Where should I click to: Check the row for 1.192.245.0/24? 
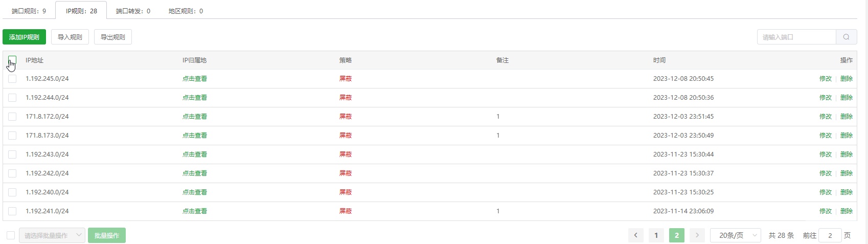pos(12,79)
